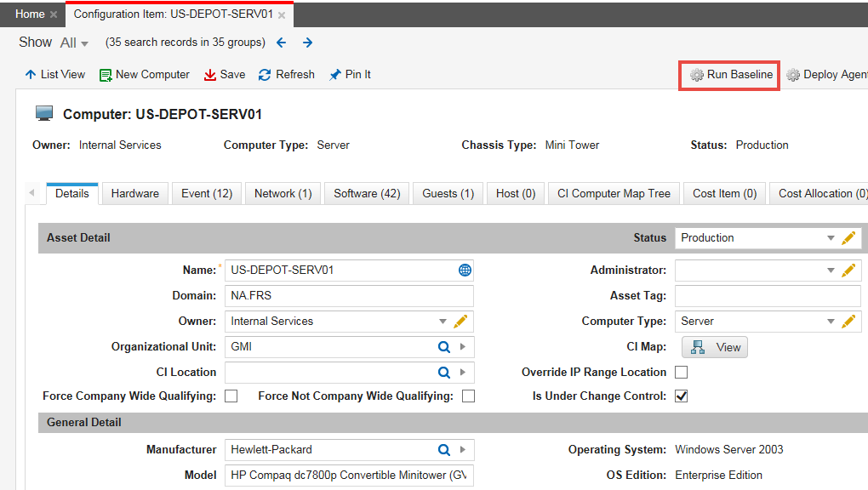This screenshot has height=490, width=868.
Task: Open the Show All filter dropdown
Action: (x=75, y=43)
